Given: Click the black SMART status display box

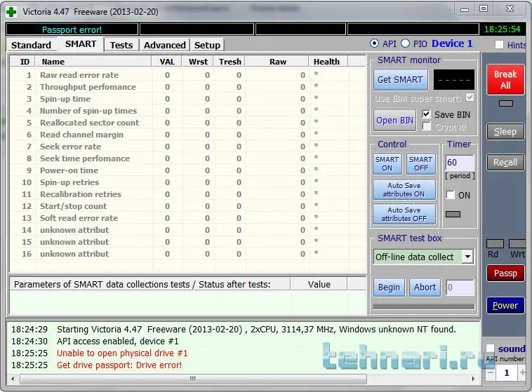Looking at the screenshot, I should click(454, 80).
